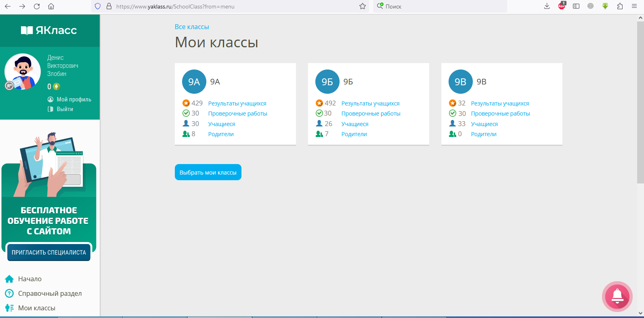Open the 9А class circle badge
Viewport: 644px width, 318px height.
click(194, 82)
